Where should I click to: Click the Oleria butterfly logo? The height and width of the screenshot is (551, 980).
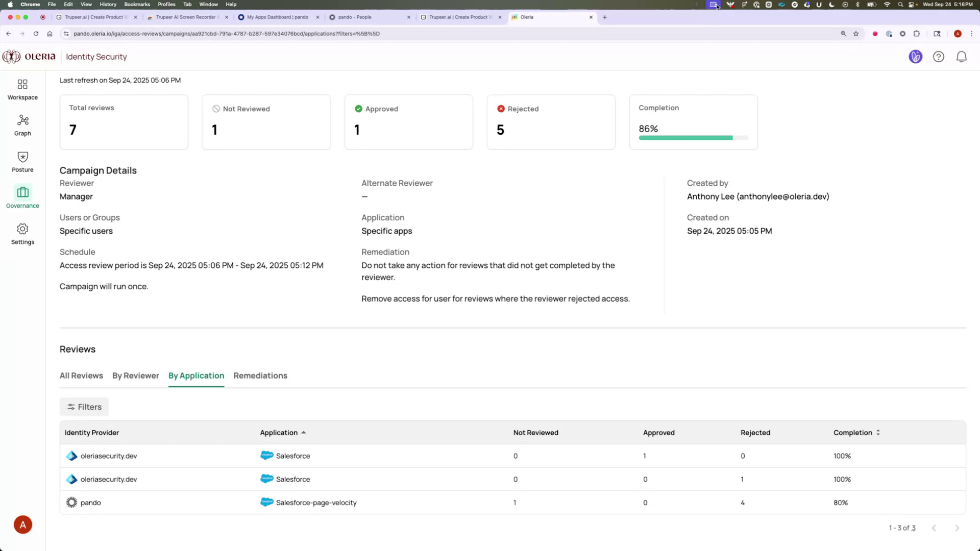(x=11, y=57)
